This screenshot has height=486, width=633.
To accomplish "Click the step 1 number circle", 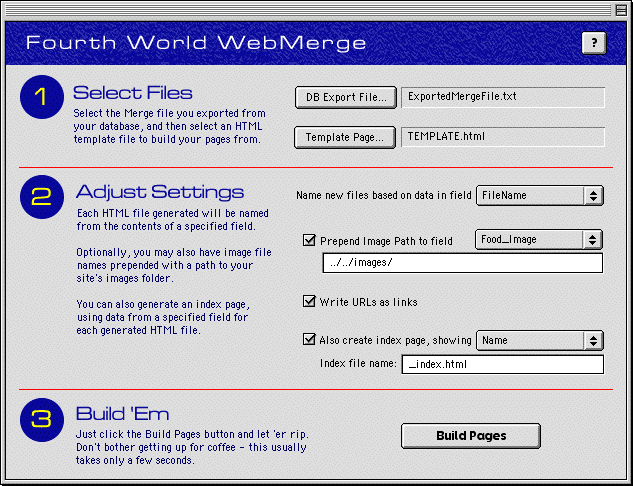I will coord(42,97).
